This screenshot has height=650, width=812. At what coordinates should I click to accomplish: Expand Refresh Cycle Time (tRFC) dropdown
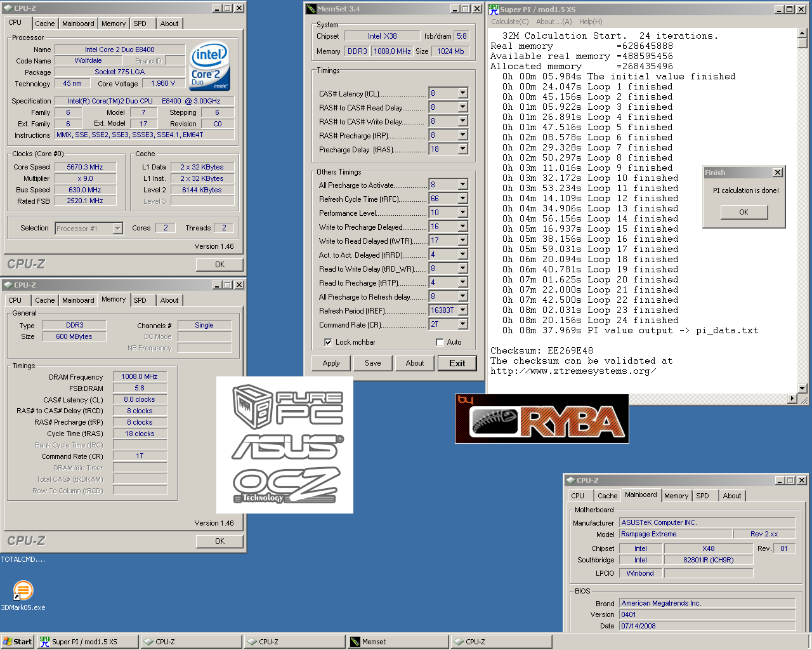coord(462,199)
